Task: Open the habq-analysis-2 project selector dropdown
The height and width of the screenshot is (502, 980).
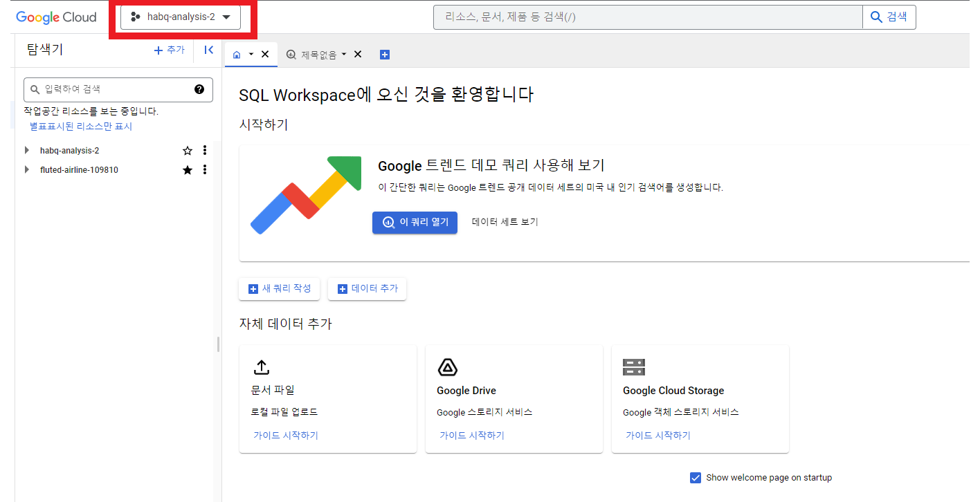Action: point(181,17)
